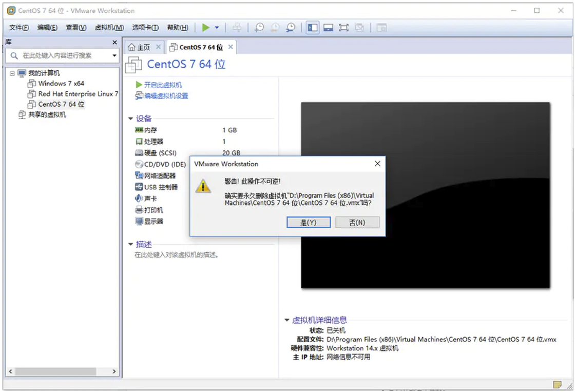This screenshot has height=392, width=576.
Task: Collapse the 设备 section
Action: pyautogui.click(x=130, y=119)
